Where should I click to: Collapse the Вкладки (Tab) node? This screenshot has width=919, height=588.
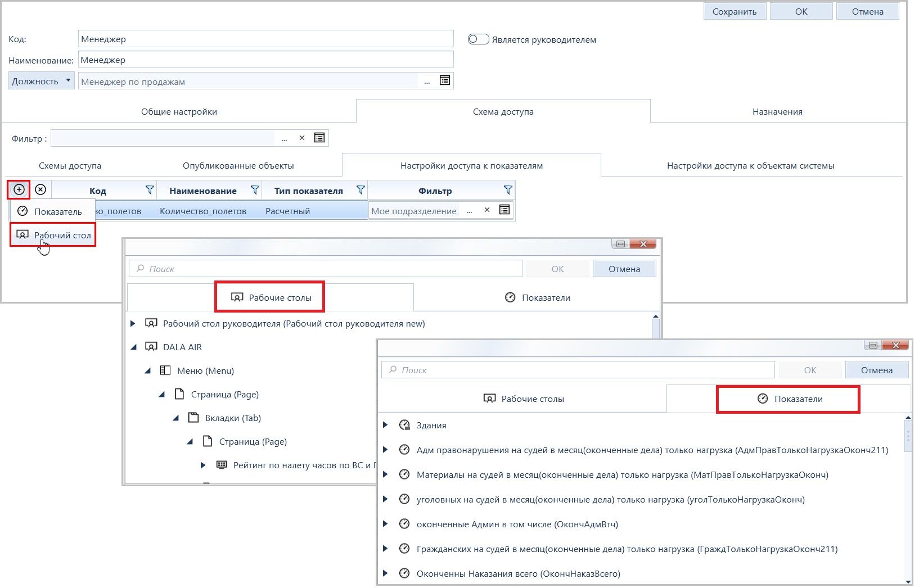pyautogui.click(x=175, y=418)
